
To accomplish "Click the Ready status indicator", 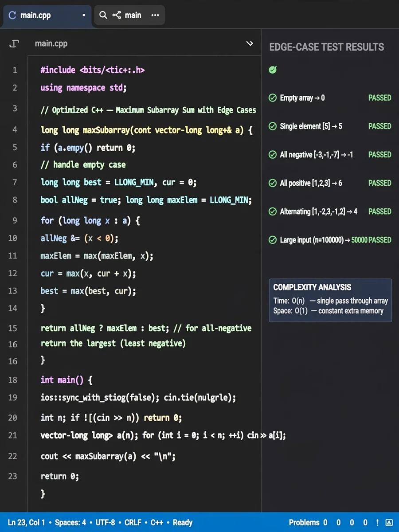I will (183, 522).
